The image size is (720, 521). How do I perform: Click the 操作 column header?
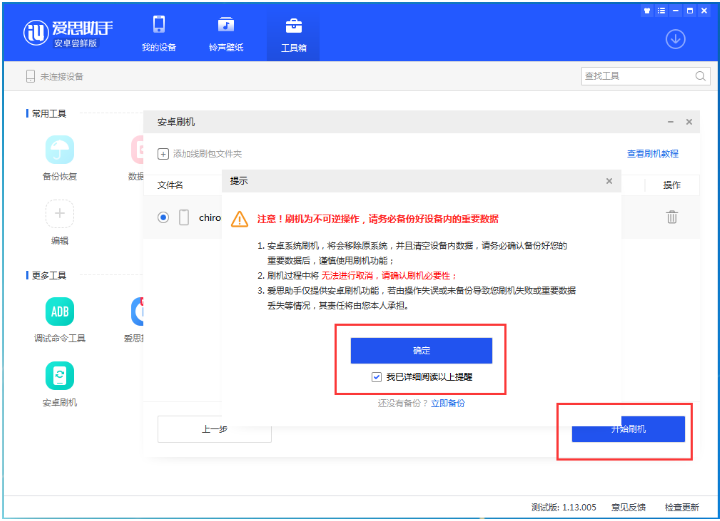point(672,185)
